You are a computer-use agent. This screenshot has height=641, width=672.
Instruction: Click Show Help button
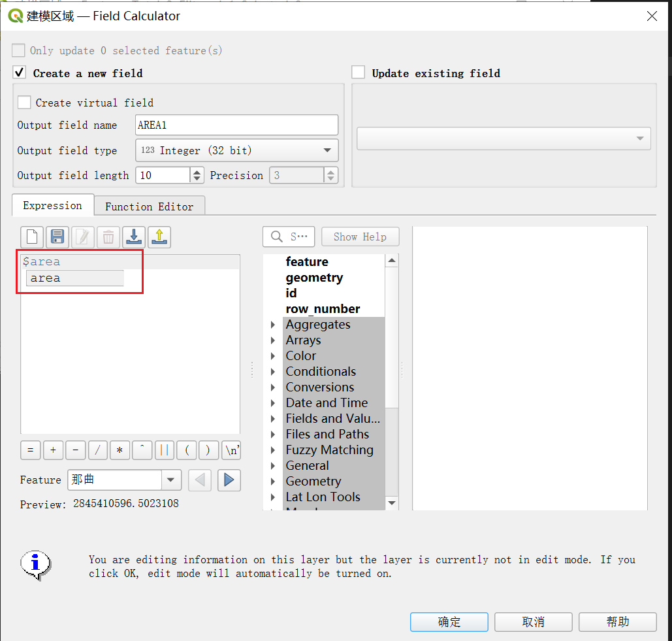click(360, 237)
